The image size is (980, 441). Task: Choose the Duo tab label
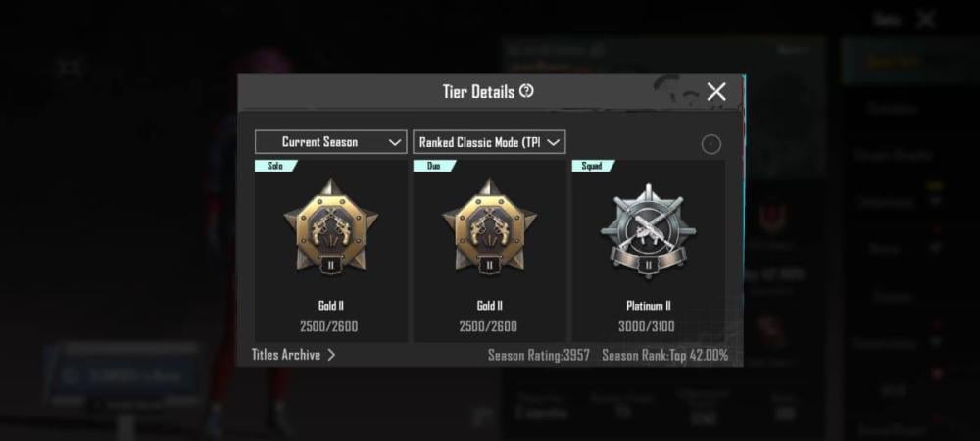(x=434, y=166)
